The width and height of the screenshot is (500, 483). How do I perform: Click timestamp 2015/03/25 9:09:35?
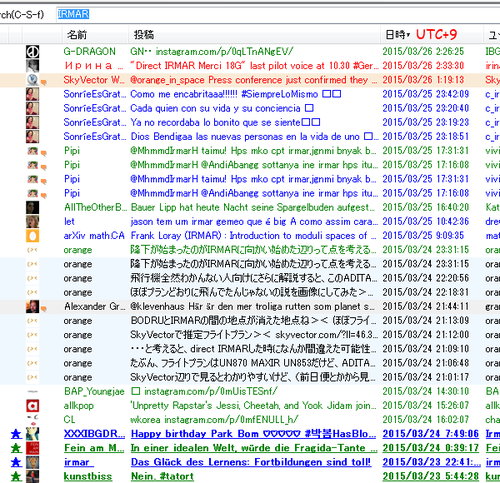point(423,236)
